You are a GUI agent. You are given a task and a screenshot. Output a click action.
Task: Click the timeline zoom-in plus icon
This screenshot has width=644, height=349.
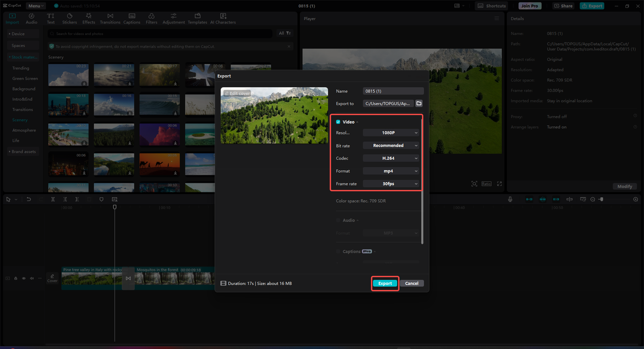click(x=635, y=199)
